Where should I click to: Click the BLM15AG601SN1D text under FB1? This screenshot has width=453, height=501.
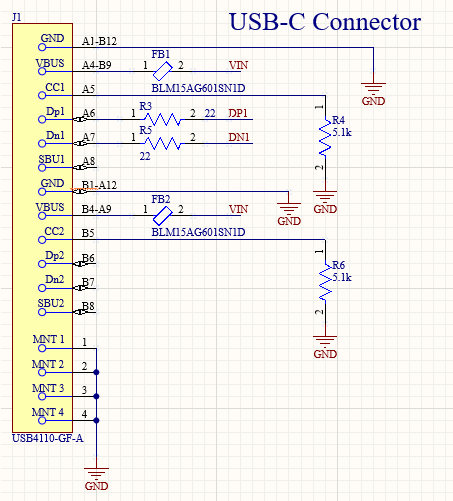(x=198, y=88)
